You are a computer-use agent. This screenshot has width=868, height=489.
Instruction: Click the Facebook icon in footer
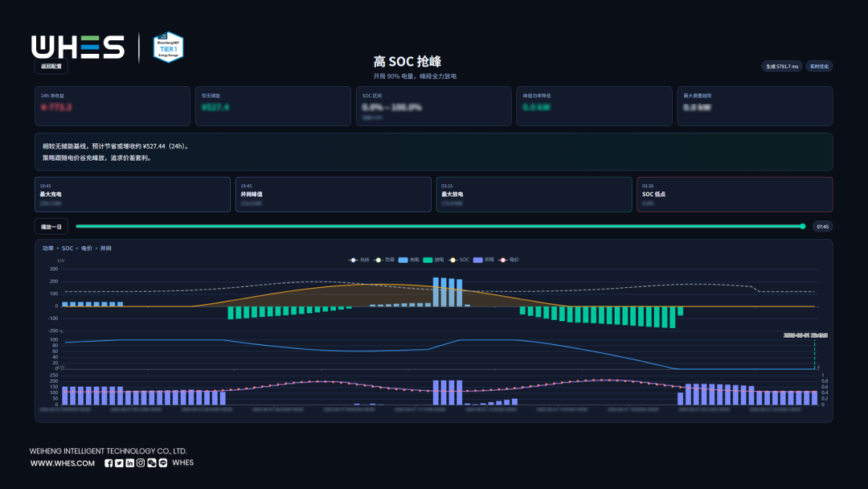pyautogui.click(x=108, y=463)
